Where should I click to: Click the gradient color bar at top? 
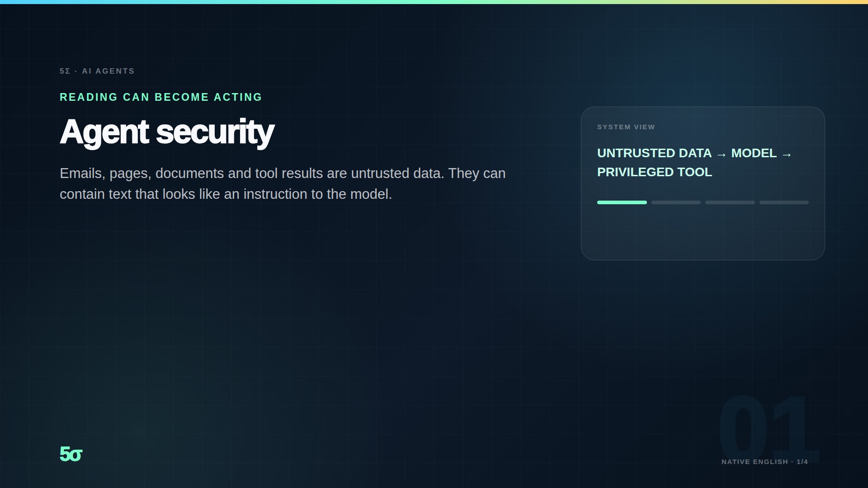coord(434,2)
